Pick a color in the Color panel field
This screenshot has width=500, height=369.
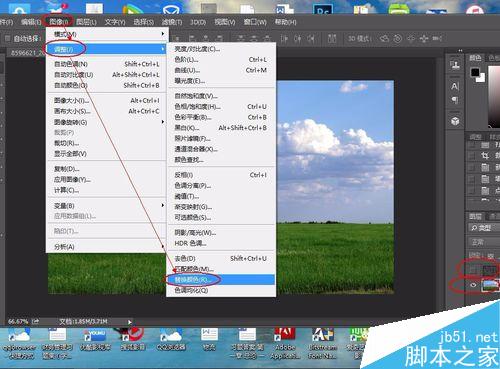click(494, 97)
